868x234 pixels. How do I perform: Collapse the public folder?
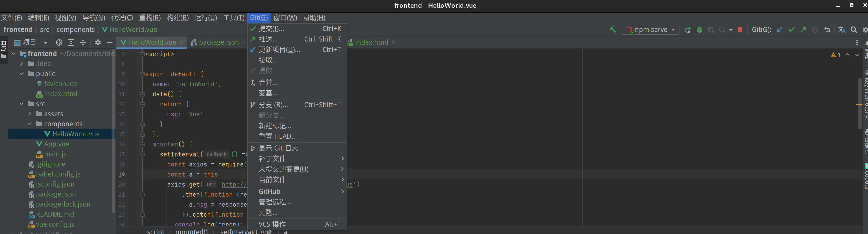pyautogui.click(x=22, y=74)
